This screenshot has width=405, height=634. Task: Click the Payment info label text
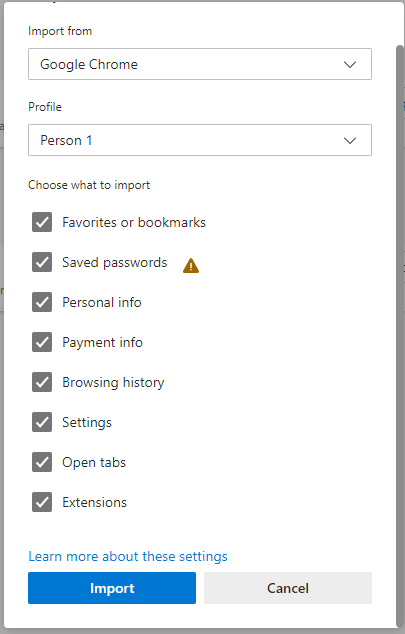click(102, 342)
